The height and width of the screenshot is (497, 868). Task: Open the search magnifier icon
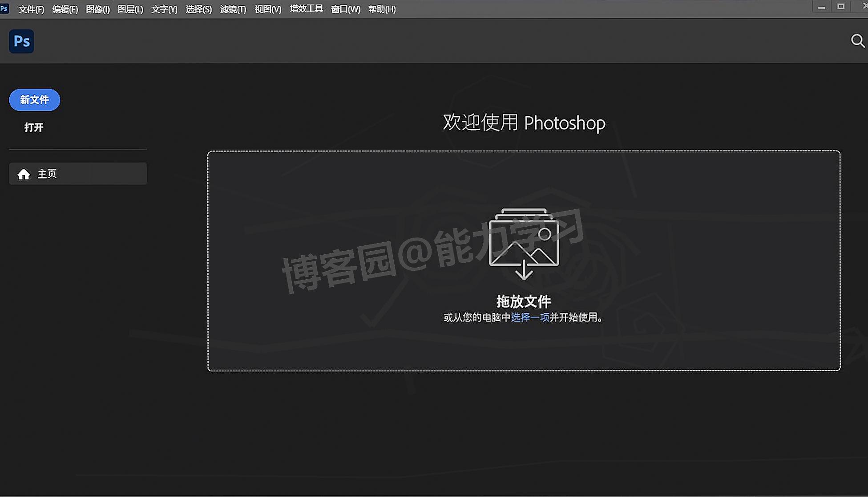click(x=857, y=41)
